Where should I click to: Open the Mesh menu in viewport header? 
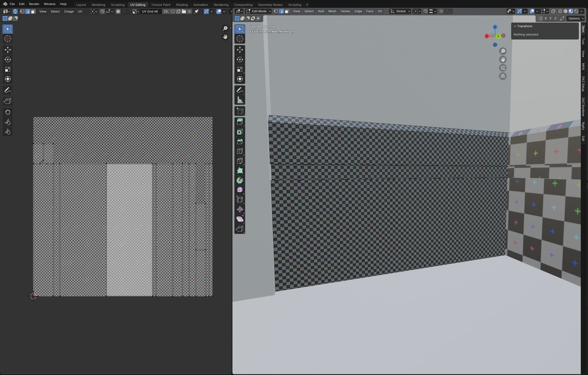tap(332, 11)
